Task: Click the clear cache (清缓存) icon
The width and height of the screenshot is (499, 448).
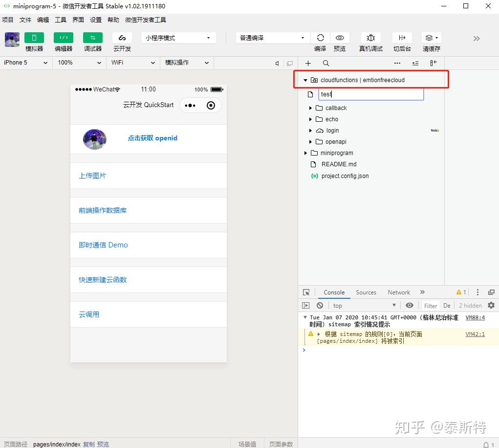Action: tap(431, 38)
